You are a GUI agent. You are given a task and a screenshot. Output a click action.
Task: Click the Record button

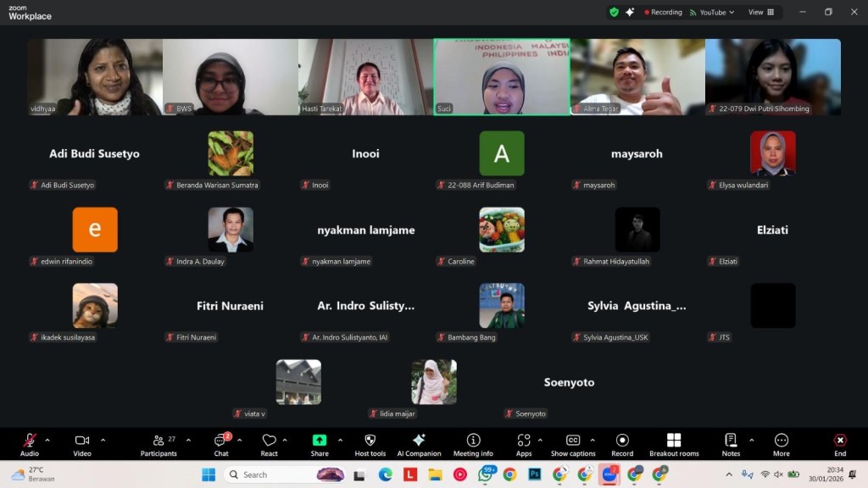pyautogui.click(x=622, y=444)
